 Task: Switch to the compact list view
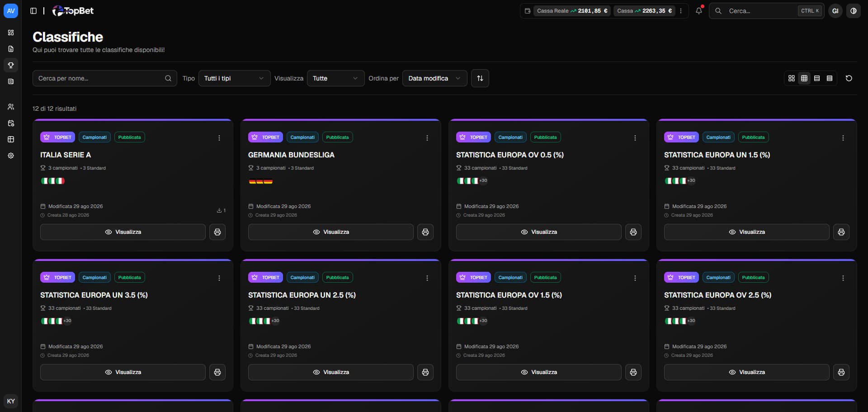tap(830, 78)
